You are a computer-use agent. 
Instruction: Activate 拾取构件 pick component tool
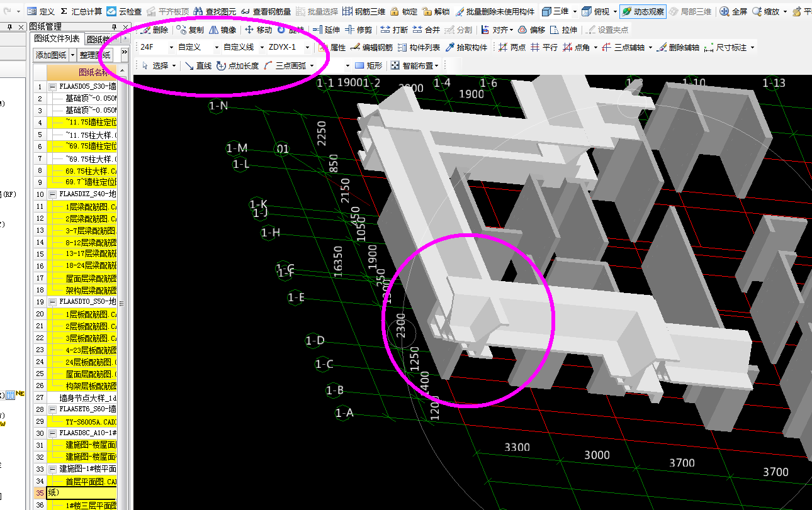pyautogui.click(x=466, y=47)
